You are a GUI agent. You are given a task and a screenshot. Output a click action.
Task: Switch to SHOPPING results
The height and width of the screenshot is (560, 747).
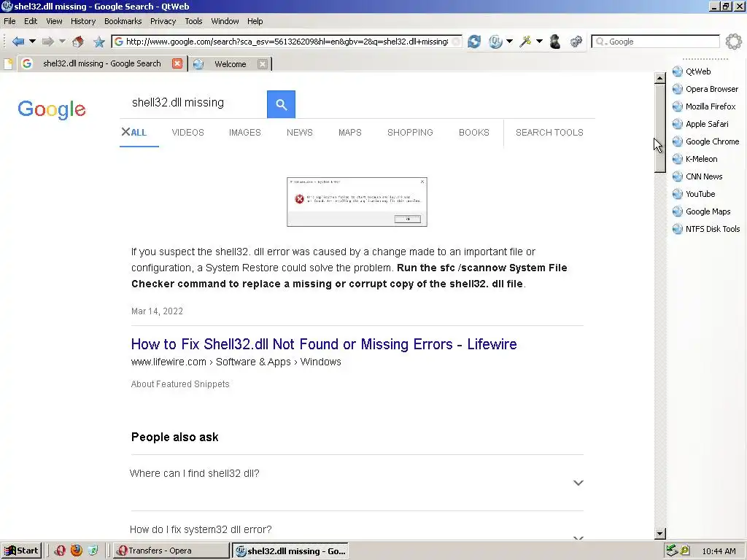(410, 133)
